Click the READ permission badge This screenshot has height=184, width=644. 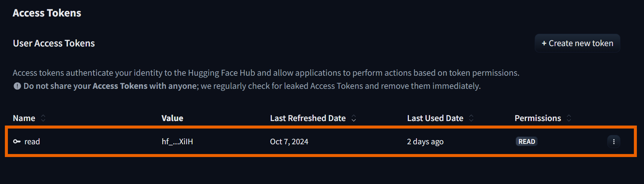[x=526, y=142]
